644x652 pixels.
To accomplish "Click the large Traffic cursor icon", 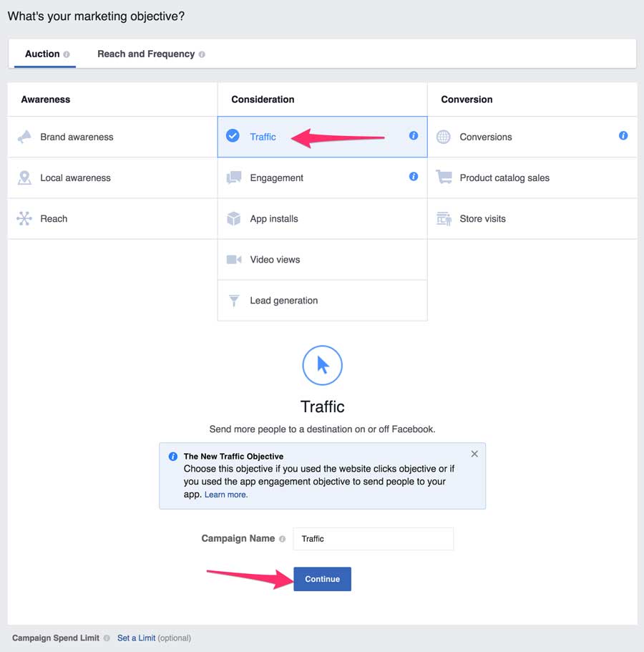I will coord(322,366).
